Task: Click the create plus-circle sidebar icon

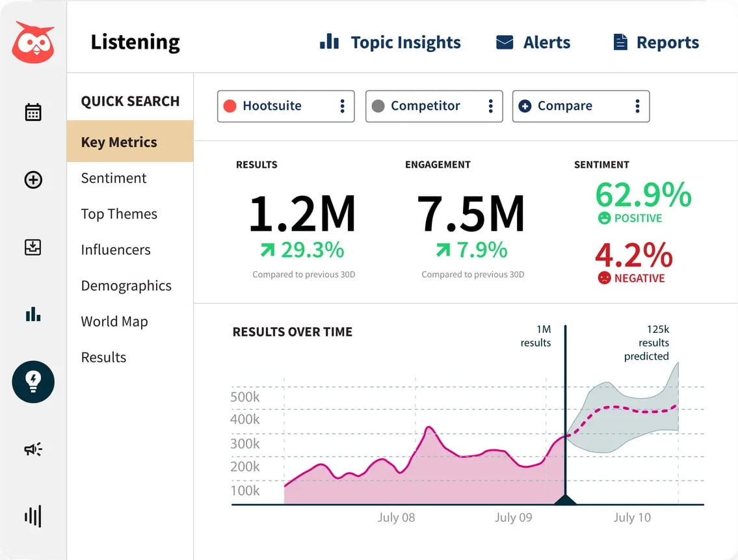Action: 33,180
